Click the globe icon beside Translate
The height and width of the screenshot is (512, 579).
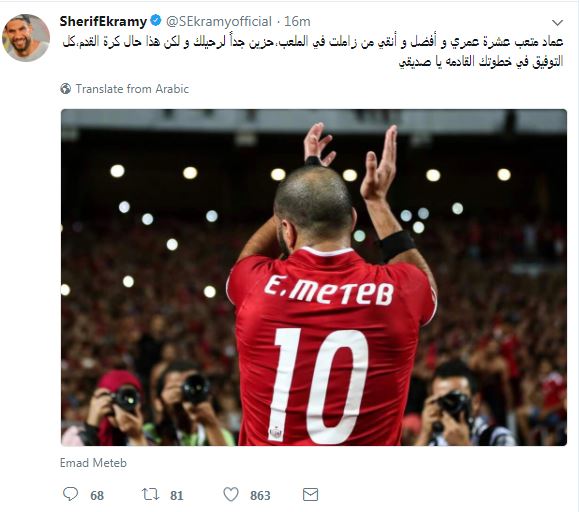65,89
